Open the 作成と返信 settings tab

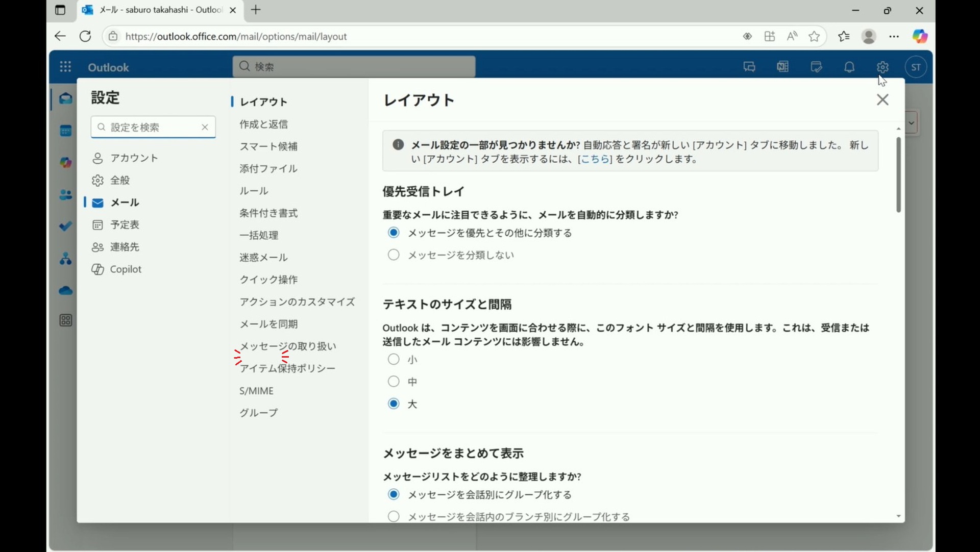pyautogui.click(x=264, y=124)
